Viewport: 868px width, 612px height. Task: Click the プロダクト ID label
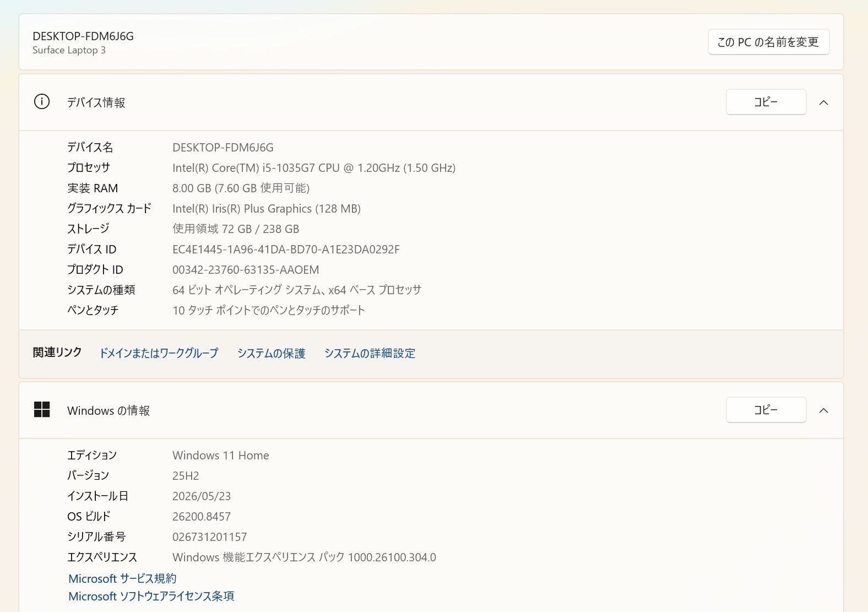point(95,269)
